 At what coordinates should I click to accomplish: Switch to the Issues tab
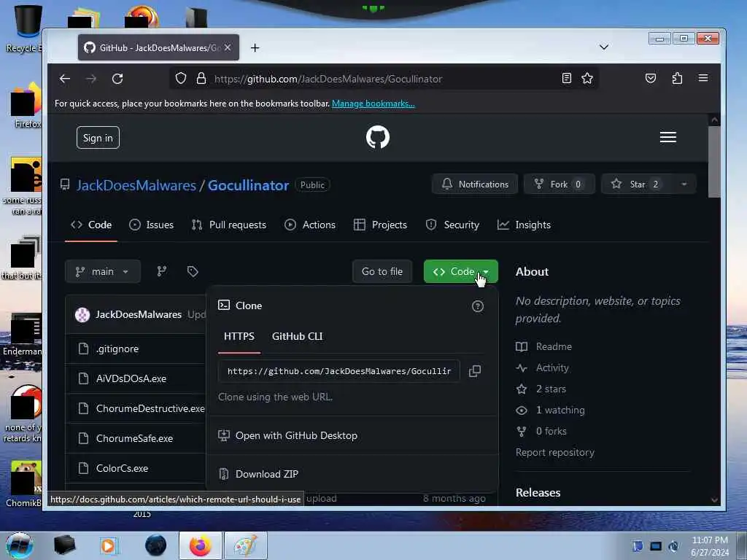click(x=152, y=225)
